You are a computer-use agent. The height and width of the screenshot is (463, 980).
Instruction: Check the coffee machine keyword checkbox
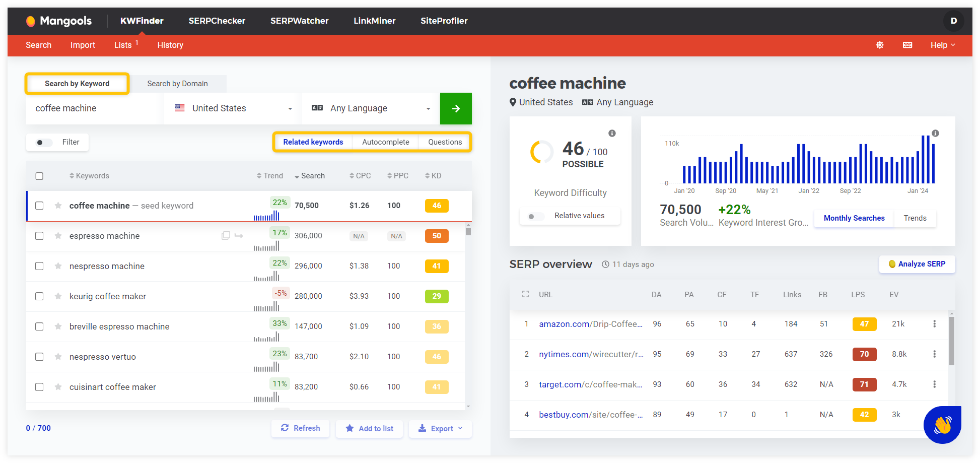click(39, 206)
